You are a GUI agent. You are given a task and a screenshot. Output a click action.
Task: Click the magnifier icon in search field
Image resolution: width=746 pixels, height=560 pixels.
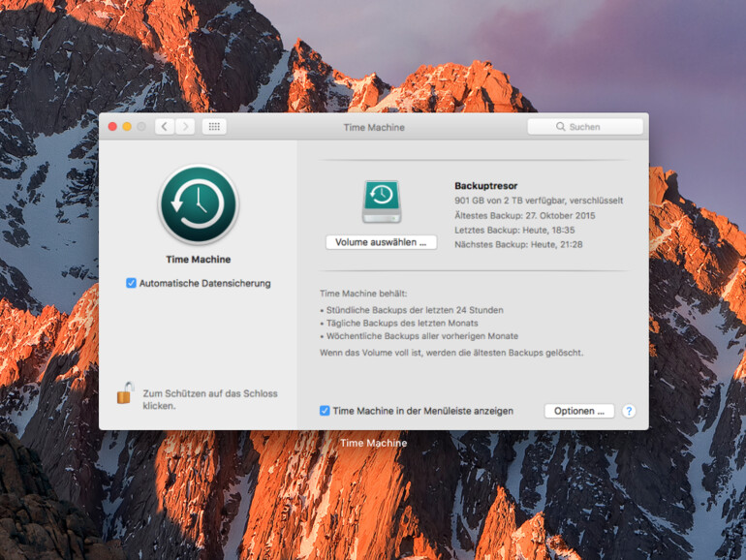pos(560,127)
